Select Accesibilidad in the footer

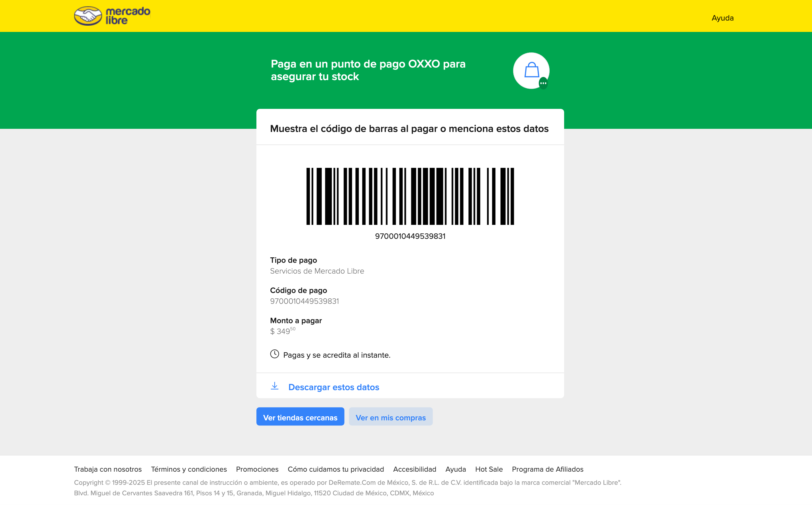pyautogui.click(x=414, y=469)
